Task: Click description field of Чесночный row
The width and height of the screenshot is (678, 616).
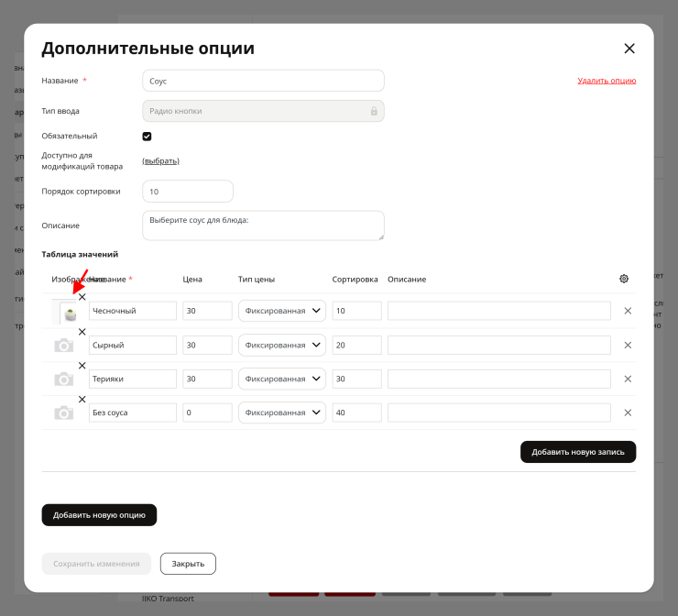Action: pos(499,311)
